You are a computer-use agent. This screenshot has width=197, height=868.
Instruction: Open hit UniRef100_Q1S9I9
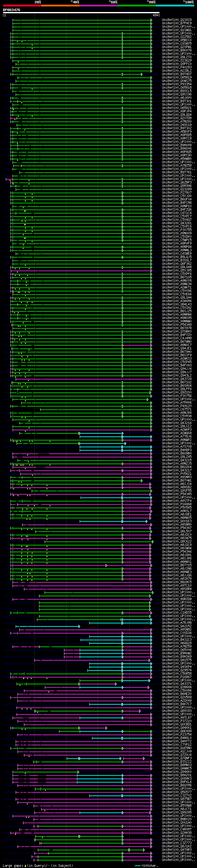pyautogui.click(x=177, y=20)
